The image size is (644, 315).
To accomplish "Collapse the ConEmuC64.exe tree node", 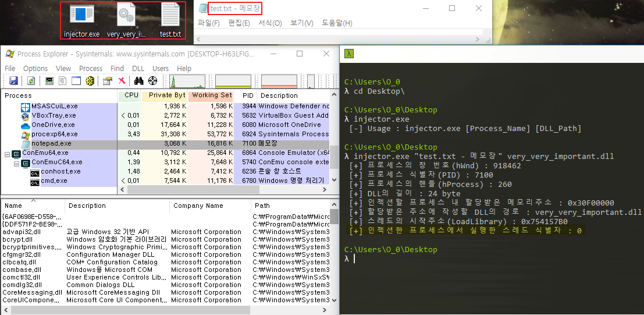I will click(16, 162).
